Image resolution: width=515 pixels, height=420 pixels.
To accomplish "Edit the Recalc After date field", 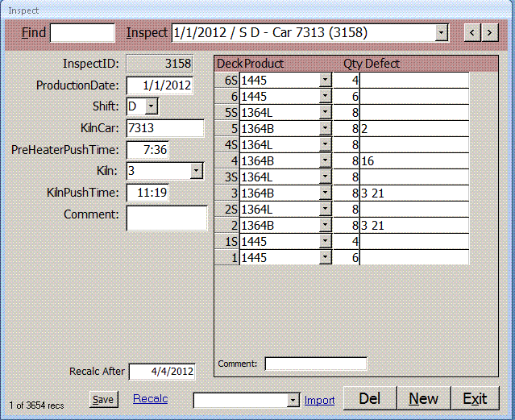I will (x=161, y=372).
